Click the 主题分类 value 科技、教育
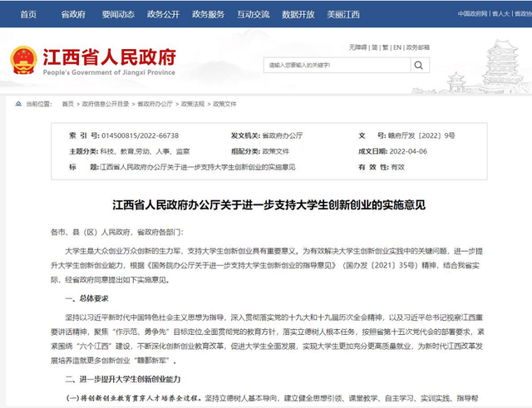The width and height of the screenshot is (532, 408). pyautogui.click(x=118, y=151)
